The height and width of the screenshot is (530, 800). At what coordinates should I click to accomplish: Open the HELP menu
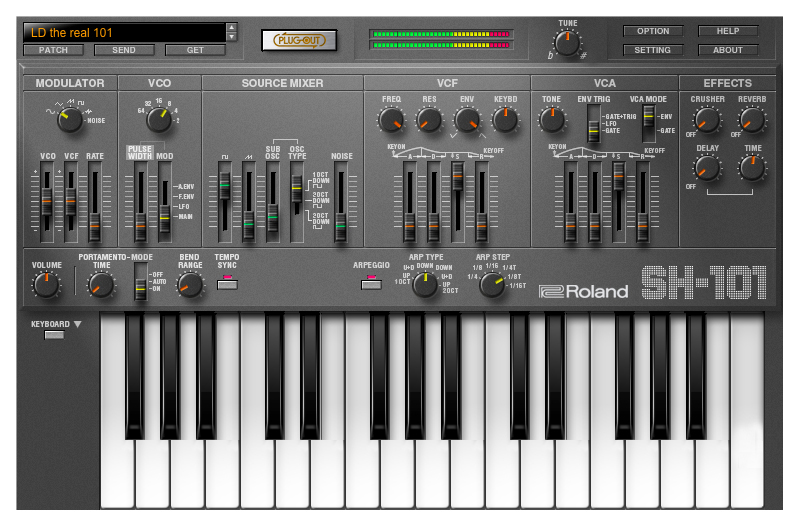[x=728, y=31]
